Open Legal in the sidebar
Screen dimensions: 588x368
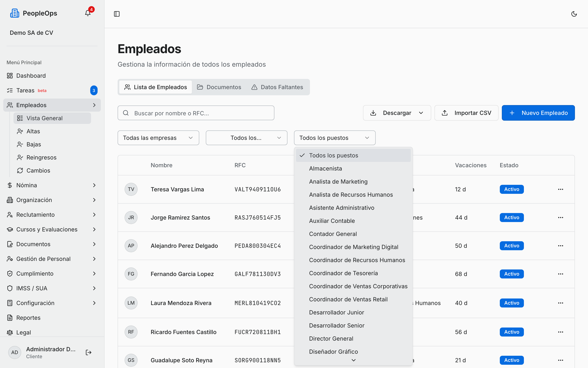coord(52,332)
